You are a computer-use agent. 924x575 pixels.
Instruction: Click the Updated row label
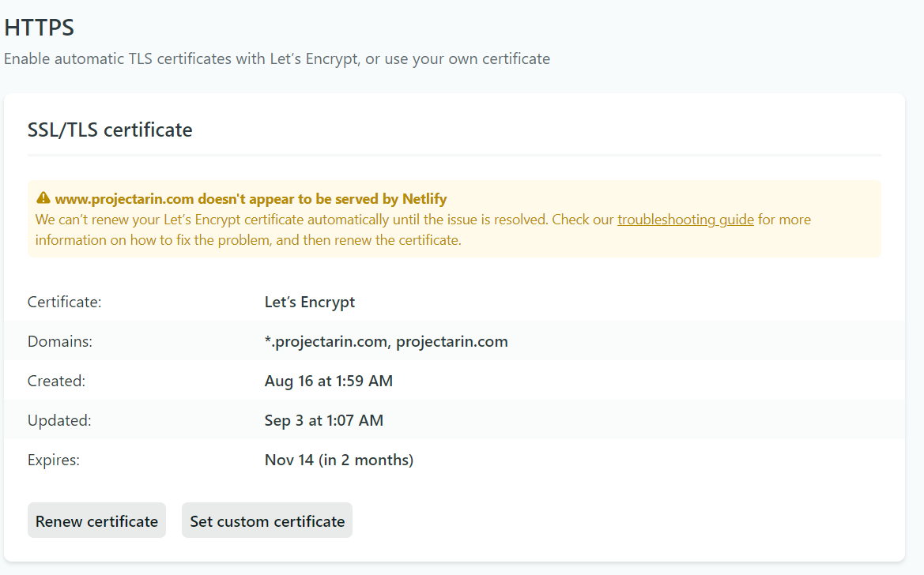point(59,421)
